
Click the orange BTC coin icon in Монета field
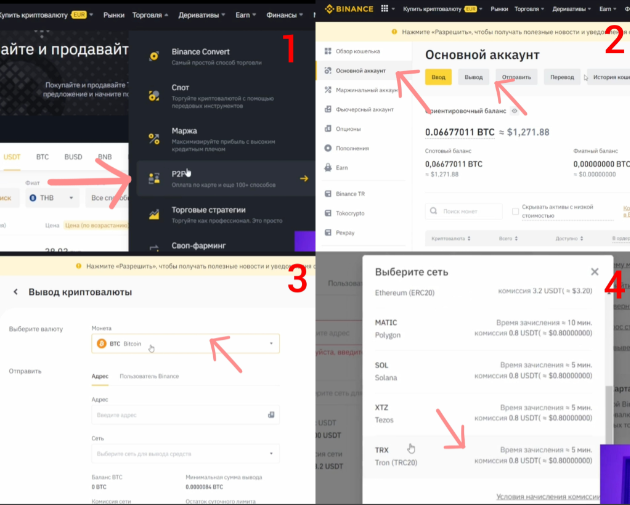101,343
